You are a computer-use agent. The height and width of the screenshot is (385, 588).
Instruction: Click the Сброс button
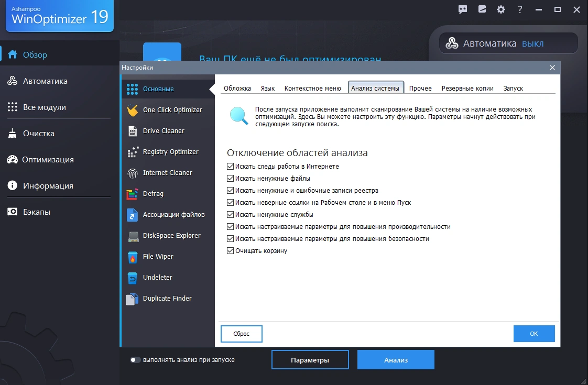(242, 334)
